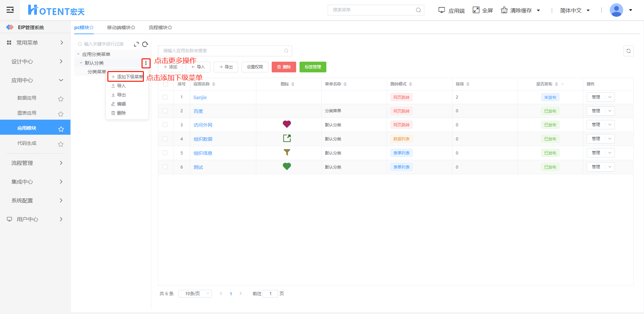Toggle the select-all header checkbox

166,84
